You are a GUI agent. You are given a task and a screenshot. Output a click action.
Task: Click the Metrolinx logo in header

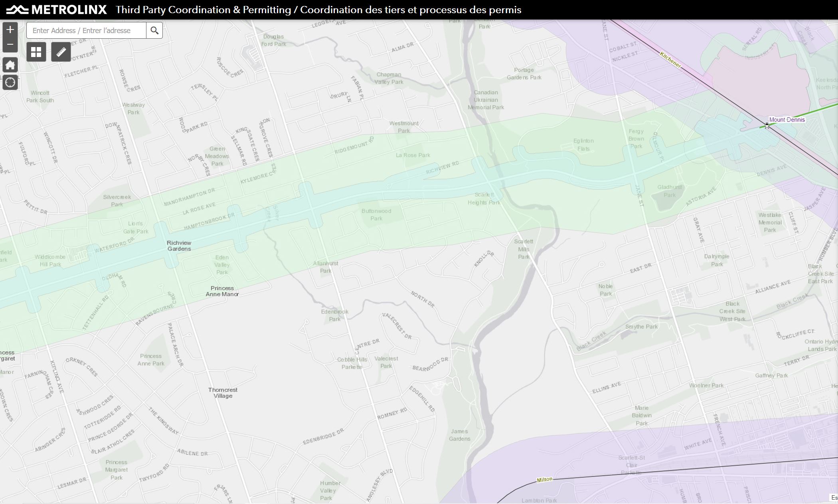point(57,10)
